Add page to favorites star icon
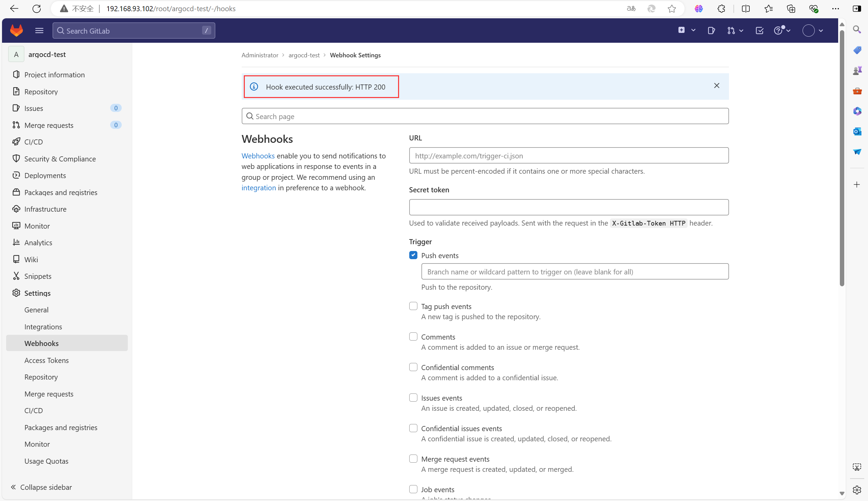This screenshot has height=501, width=868. [672, 8]
